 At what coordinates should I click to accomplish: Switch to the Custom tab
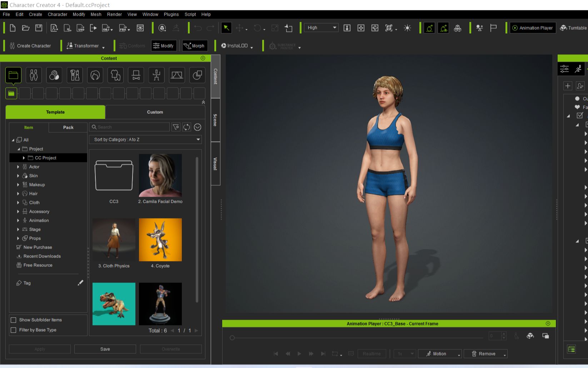tap(155, 112)
